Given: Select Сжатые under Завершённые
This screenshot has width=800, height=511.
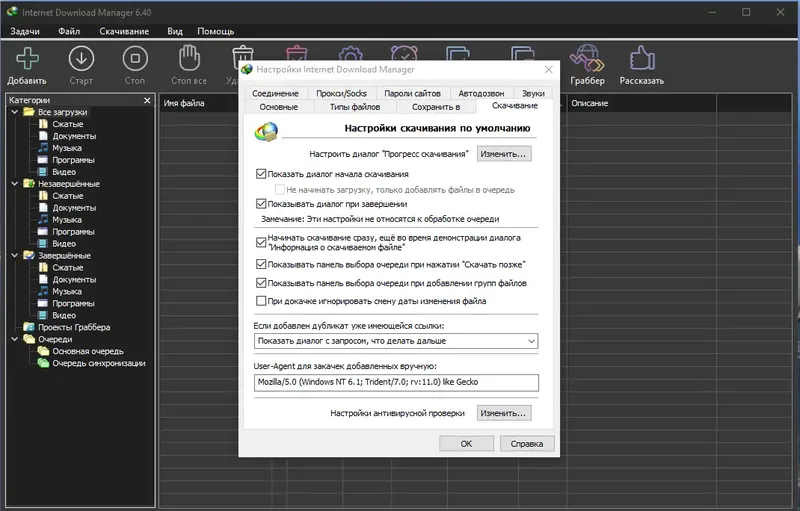Looking at the screenshot, I should point(67,267).
